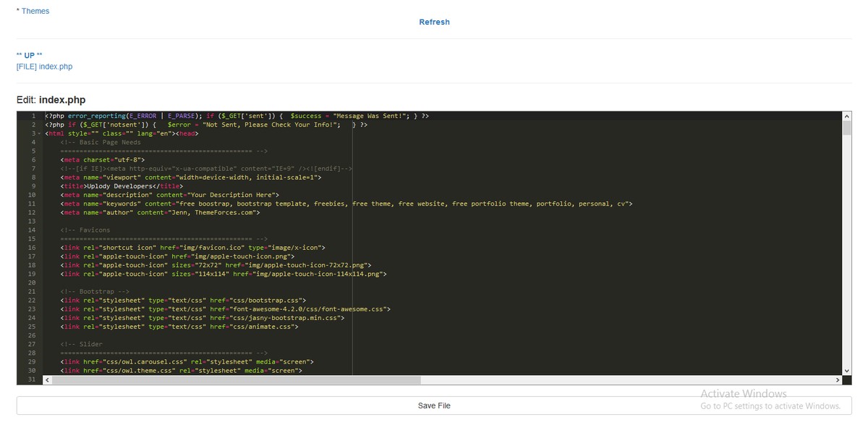Open the [FILE] index.php file link
Viewport: 868px width, 433px height.
[x=43, y=66]
